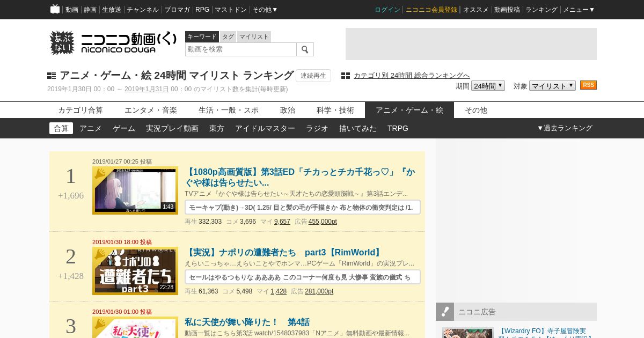Click the 静画 top menu link
This screenshot has height=338, width=644.
[90, 10]
